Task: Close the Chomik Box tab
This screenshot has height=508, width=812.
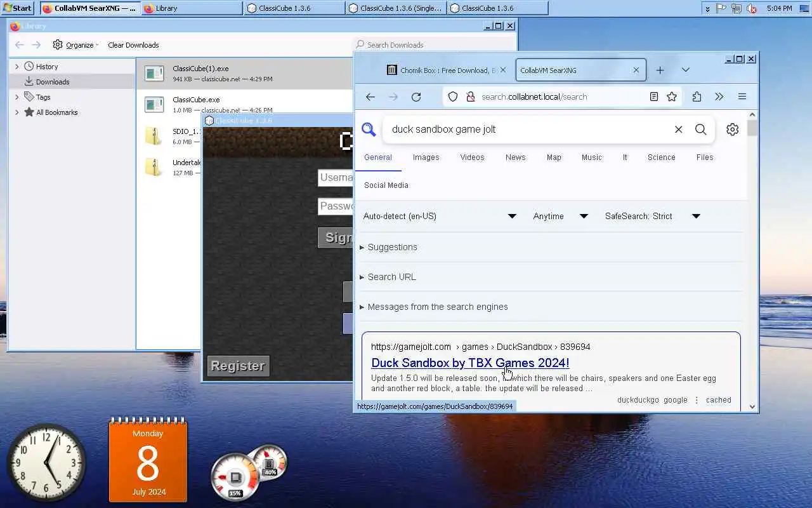Action: [503, 70]
